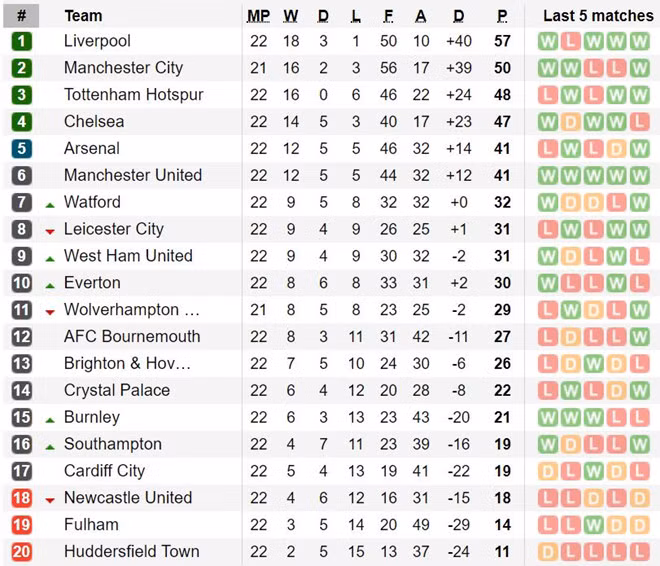Click Liverpool's most recent match result badge
Image resolution: width=660 pixels, height=566 pixels.
tap(641, 41)
